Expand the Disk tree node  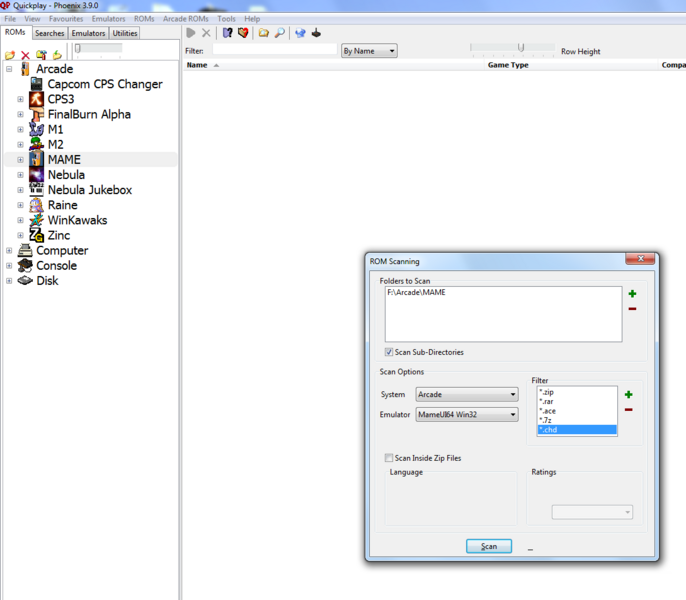tap(9, 281)
